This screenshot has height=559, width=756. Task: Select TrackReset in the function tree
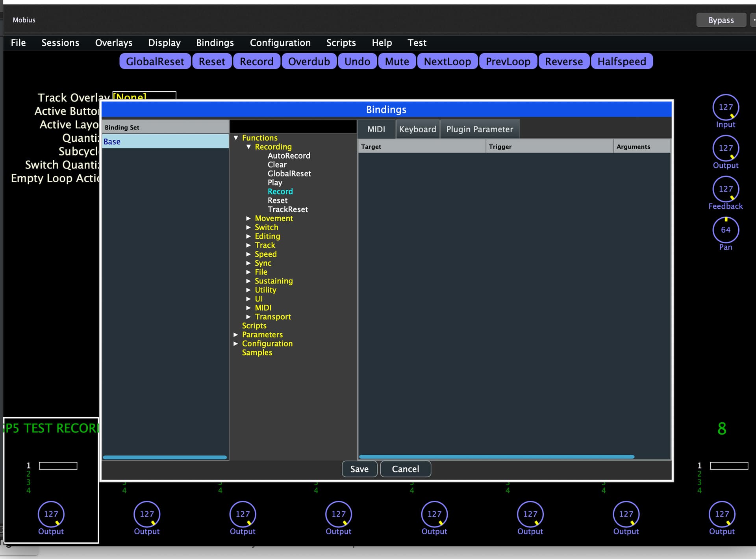[x=287, y=209]
